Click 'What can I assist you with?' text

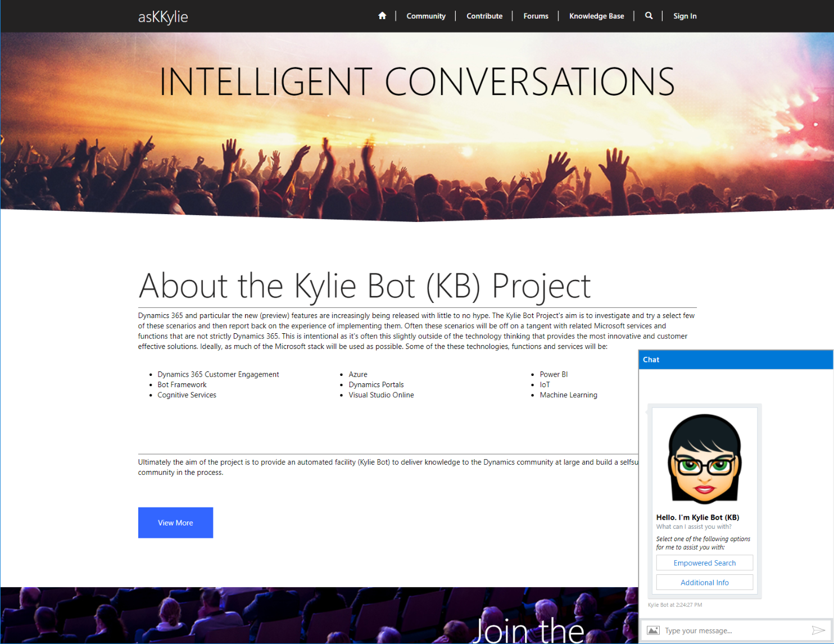(x=694, y=527)
